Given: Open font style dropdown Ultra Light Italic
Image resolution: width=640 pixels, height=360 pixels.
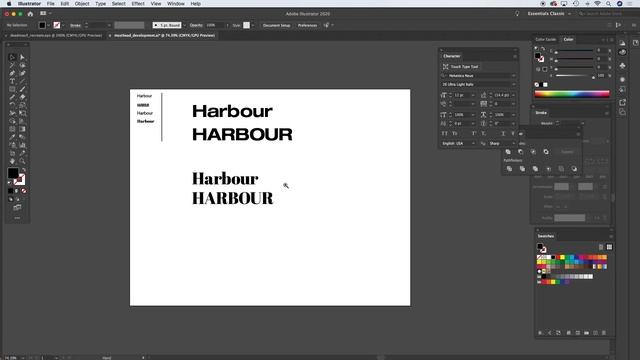Looking at the screenshot, I should (x=513, y=84).
